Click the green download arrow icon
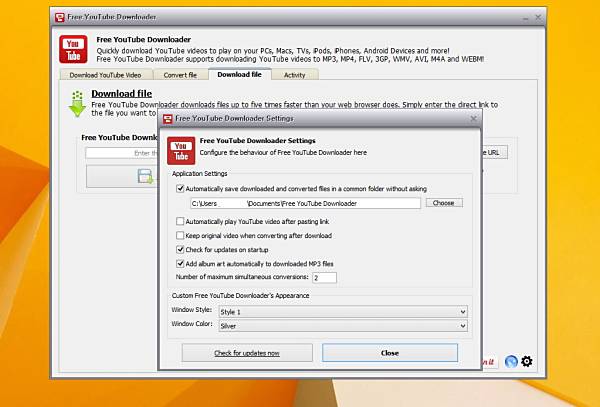This screenshot has width=600, height=407. pos(77,104)
